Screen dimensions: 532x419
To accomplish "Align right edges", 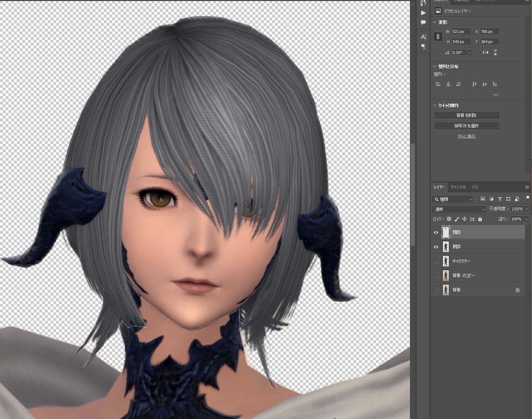I will pos(458,84).
